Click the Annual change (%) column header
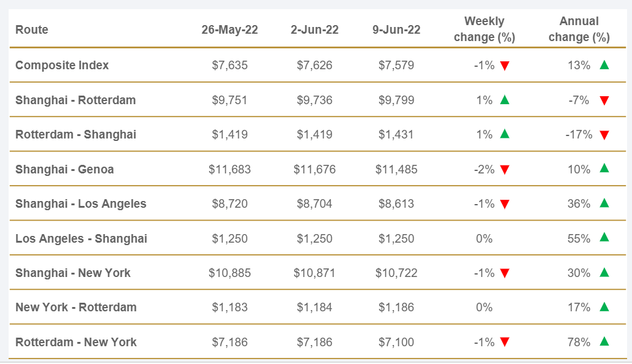The height and width of the screenshot is (364, 632). [x=579, y=29]
